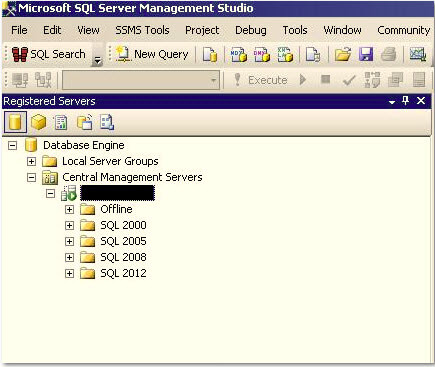
Task: Select Database Engine server type icon
Action: click(15, 122)
